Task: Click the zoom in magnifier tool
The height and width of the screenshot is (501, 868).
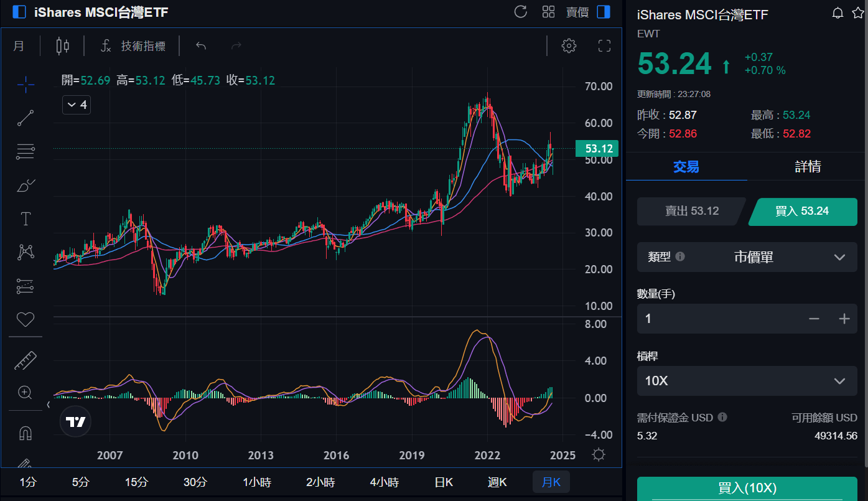Action: point(25,392)
